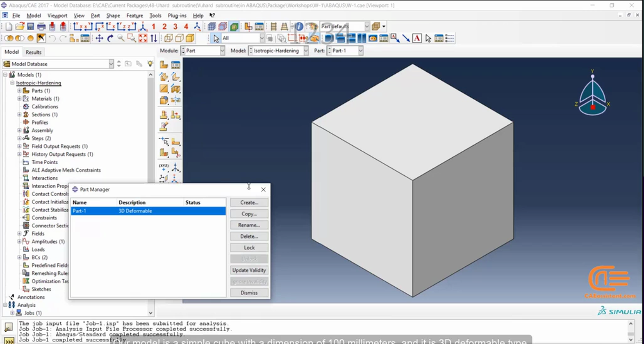Screen dimensions: 644x344
Task: Click the Print icon in toolbar
Action: pos(41,27)
